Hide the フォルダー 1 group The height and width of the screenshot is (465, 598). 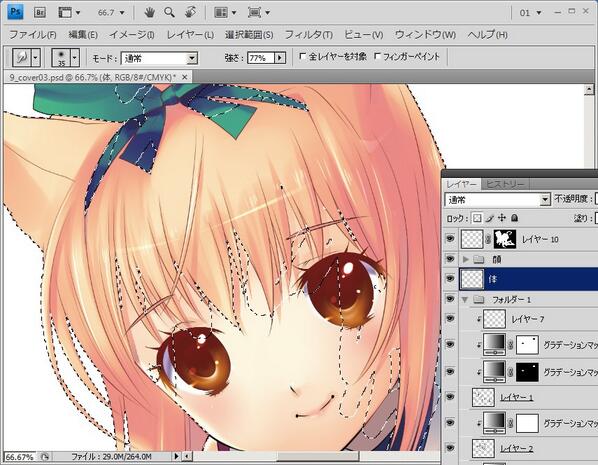pyautogui.click(x=450, y=299)
